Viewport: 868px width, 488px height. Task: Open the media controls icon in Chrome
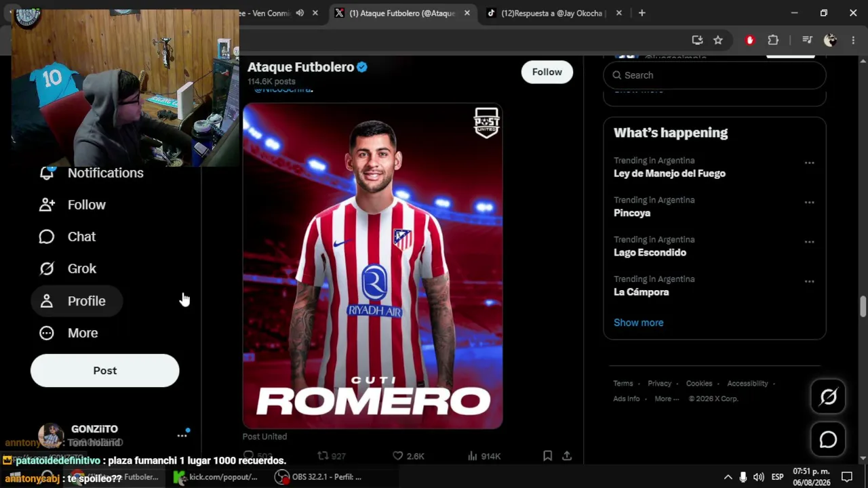click(x=807, y=40)
